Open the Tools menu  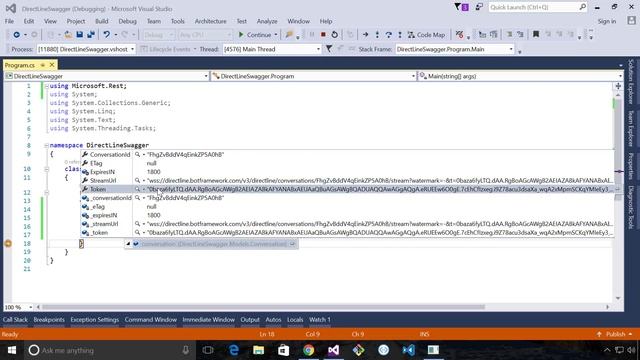(178, 21)
